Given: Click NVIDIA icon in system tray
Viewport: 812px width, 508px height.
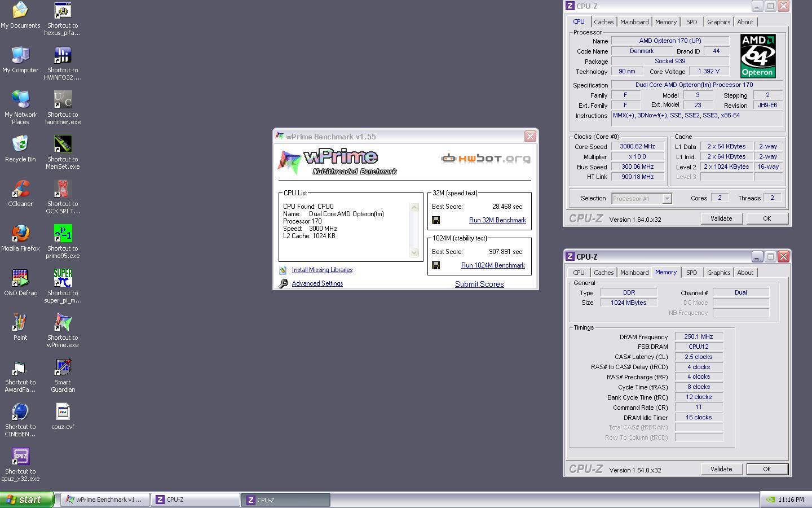Looking at the screenshot, I should coord(770,500).
